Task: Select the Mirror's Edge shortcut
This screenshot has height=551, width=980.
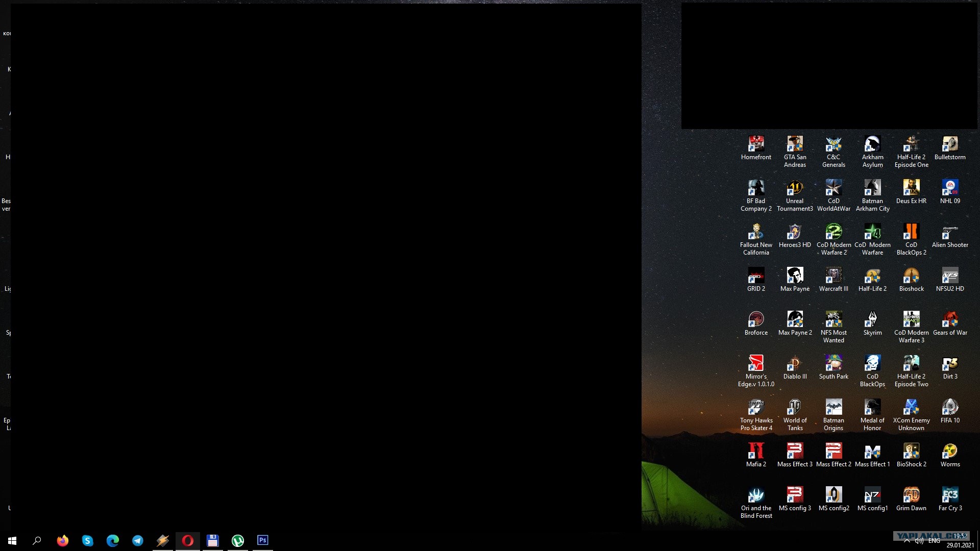Action: pyautogui.click(x=756, y=371)
